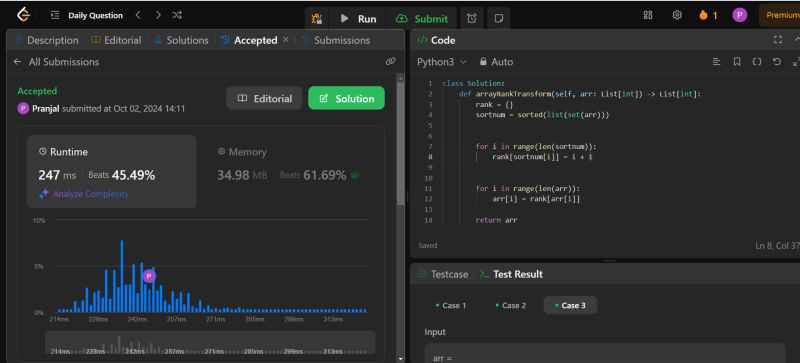Toggle the Auto lock setting

tap(496, 62)
